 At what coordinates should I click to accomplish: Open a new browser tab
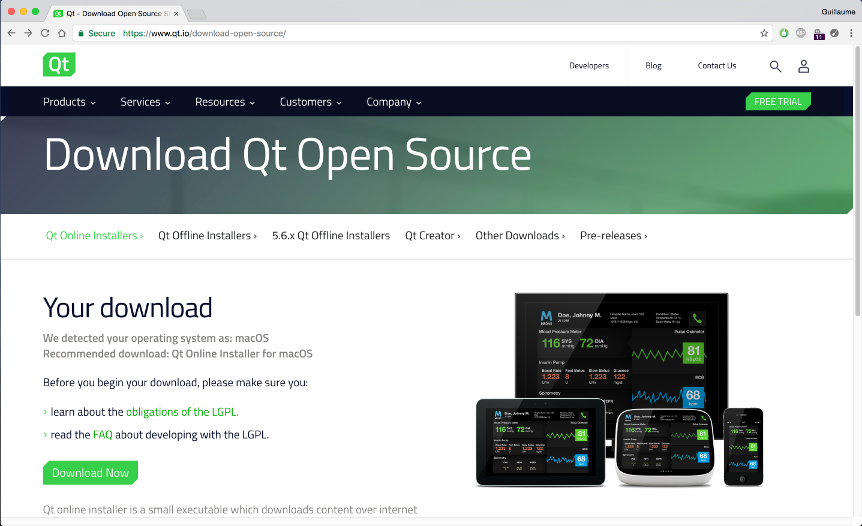(x=197, y=14)
